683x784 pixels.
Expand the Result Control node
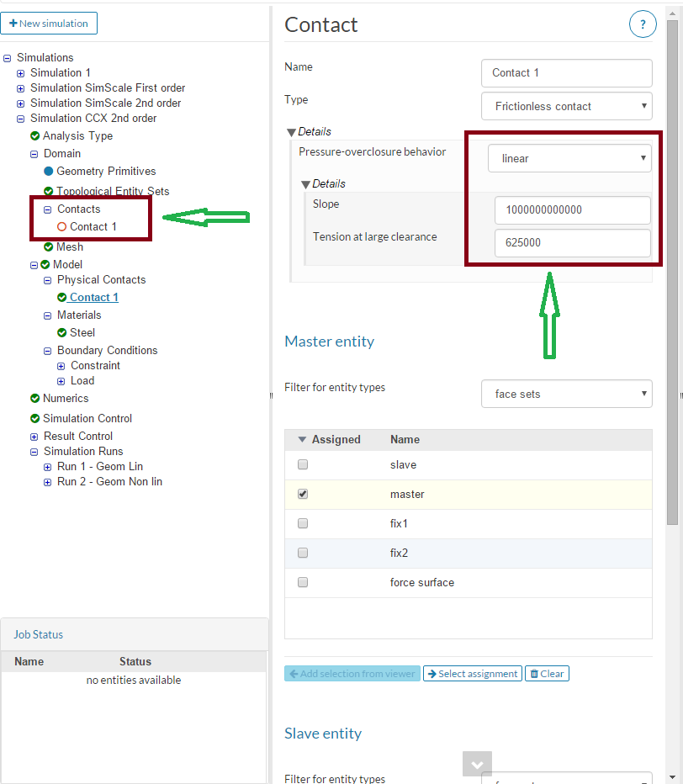pyautogui.click(x=34, y=437)
